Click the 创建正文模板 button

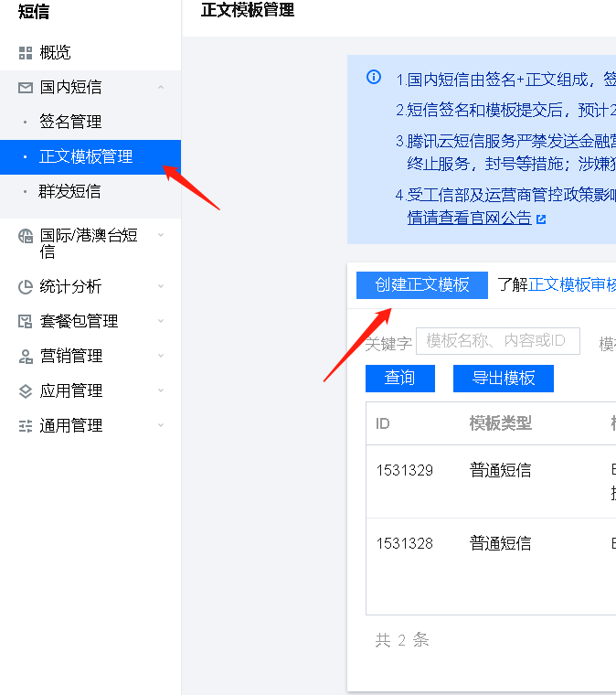422,285
